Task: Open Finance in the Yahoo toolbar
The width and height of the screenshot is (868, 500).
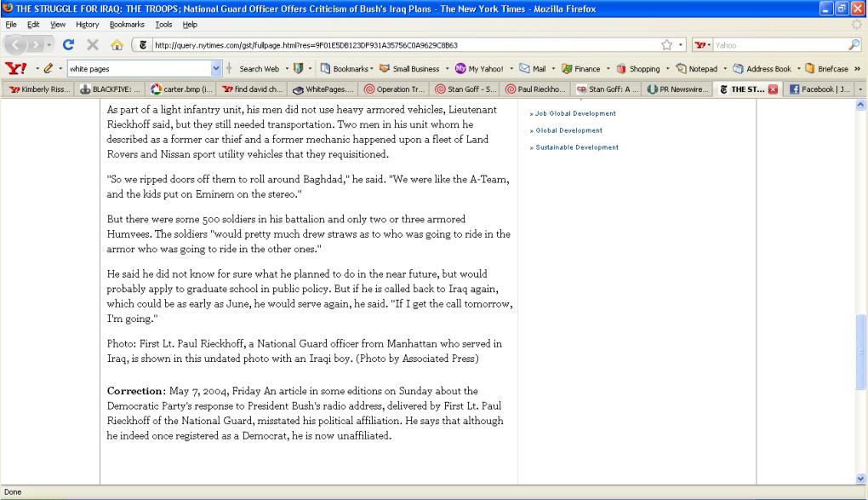Action: 584,69
